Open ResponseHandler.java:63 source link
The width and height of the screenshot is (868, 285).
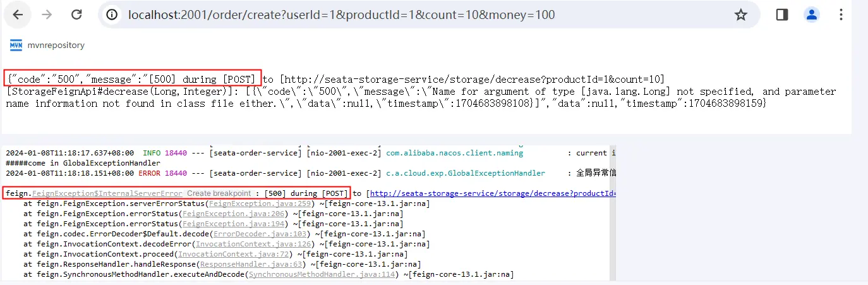(x=250, y=264)
